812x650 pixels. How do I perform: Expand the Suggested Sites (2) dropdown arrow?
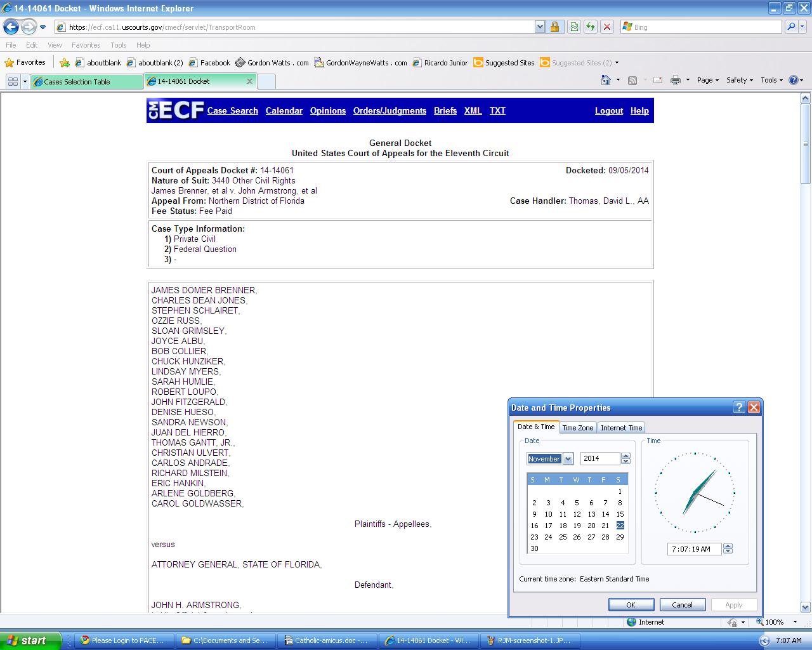[617, 63]
